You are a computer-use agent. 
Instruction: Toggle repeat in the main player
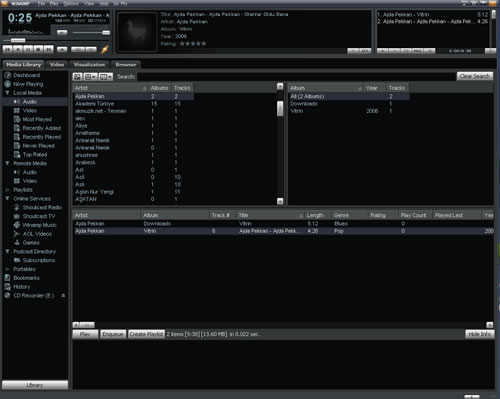(x=91, y=49)
